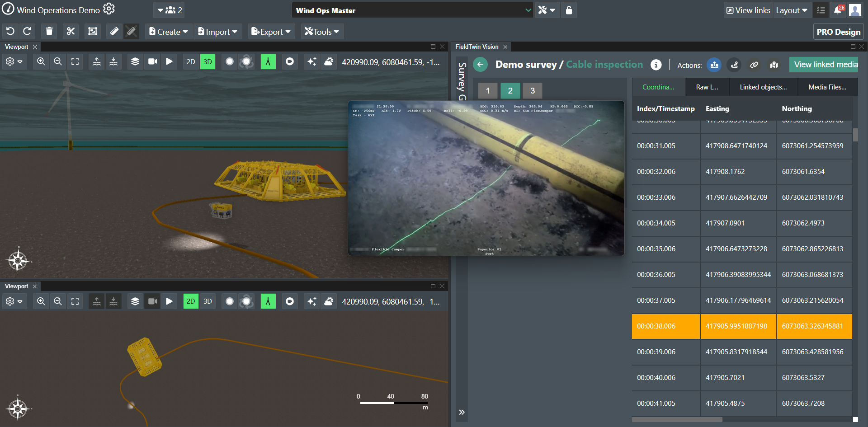Switch top viewport to 2D mode

click(x=191, y=62)
